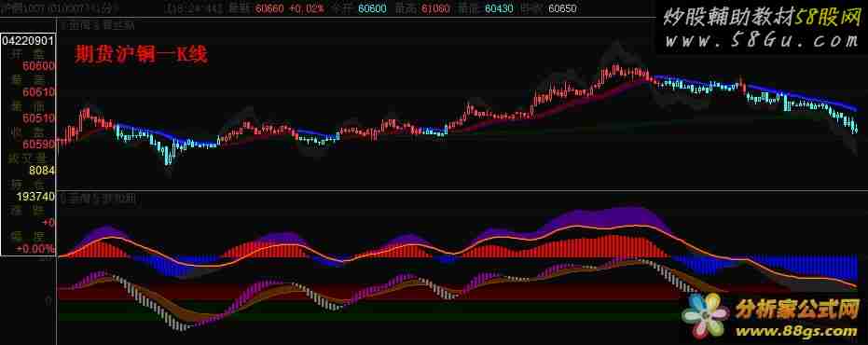
Task: Select the highest price 60610 in side panel
Action: (38, 92)
